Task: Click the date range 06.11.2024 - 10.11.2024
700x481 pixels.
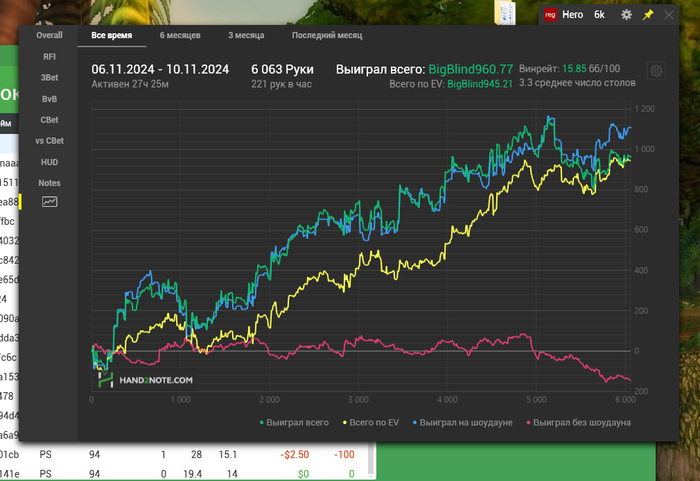Action: [160, 69]
